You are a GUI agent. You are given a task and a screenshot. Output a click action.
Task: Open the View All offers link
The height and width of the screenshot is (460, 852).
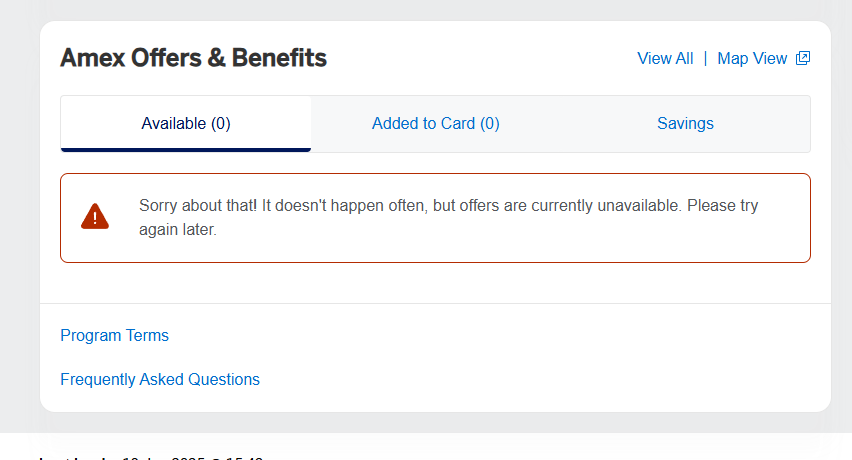point(665,59)
